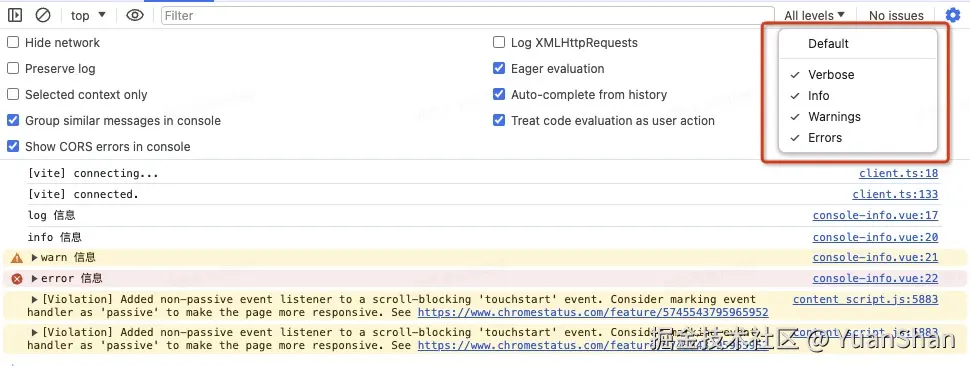Open source link client.ts:133
Viewport: 970px width, 366px height.
pyautogui.click(x=895, y=195)
